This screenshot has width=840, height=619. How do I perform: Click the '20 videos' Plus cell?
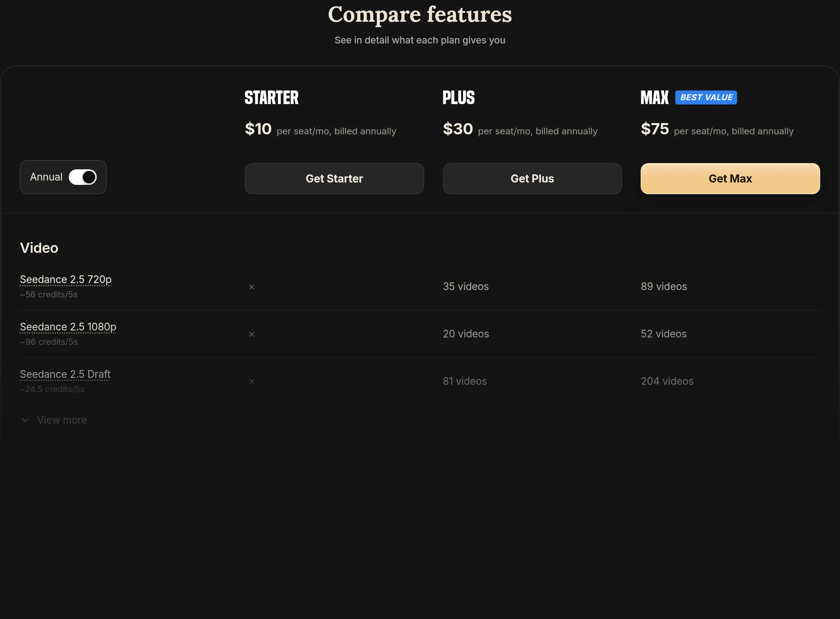pos(466,334)
